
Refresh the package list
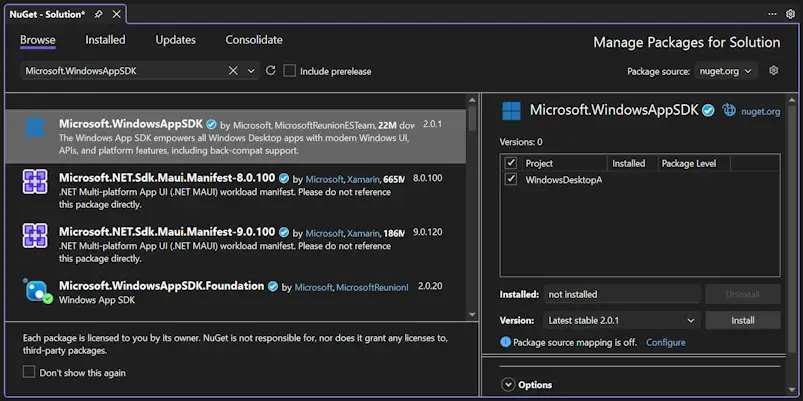270,71
